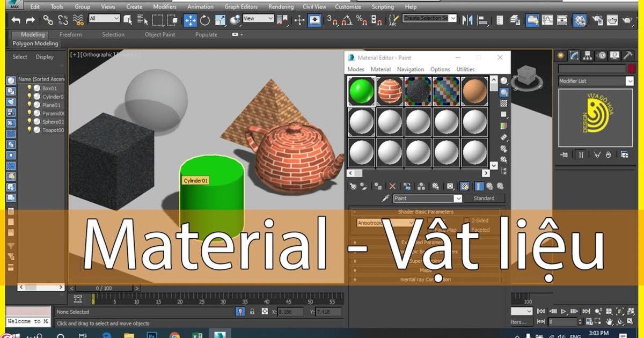Enable the 2-Sided checkbox
Screen dimensions: 644x338
(466, 221)
